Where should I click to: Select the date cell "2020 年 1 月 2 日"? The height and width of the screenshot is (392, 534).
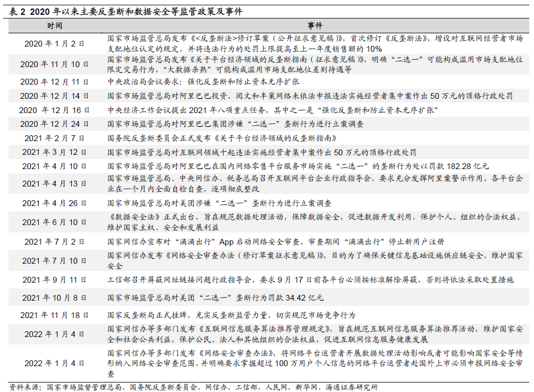54,43
